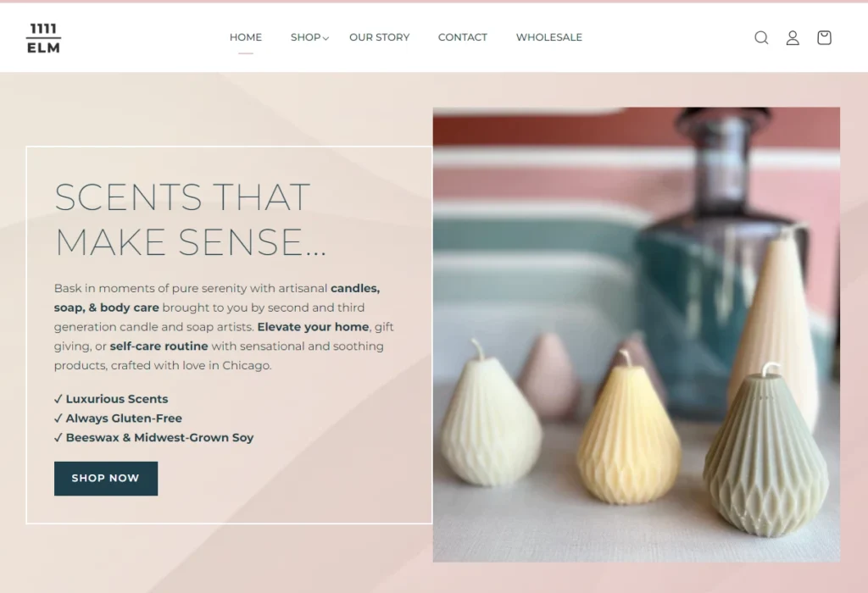868x593 pixels.
Task: Click the 1111 ELM logo
Action: [x=44, y=38]
